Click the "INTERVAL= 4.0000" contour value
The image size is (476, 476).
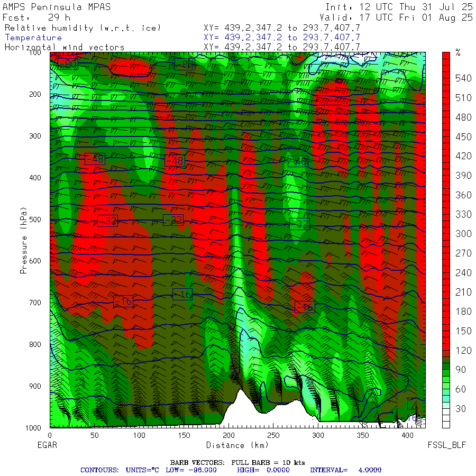click(345, 470)
